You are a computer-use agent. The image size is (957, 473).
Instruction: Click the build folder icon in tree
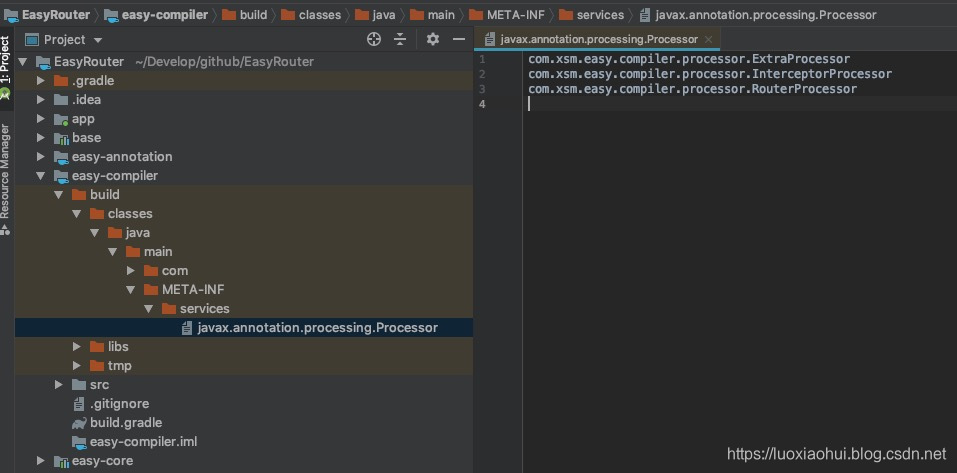(x=79, y=195)
